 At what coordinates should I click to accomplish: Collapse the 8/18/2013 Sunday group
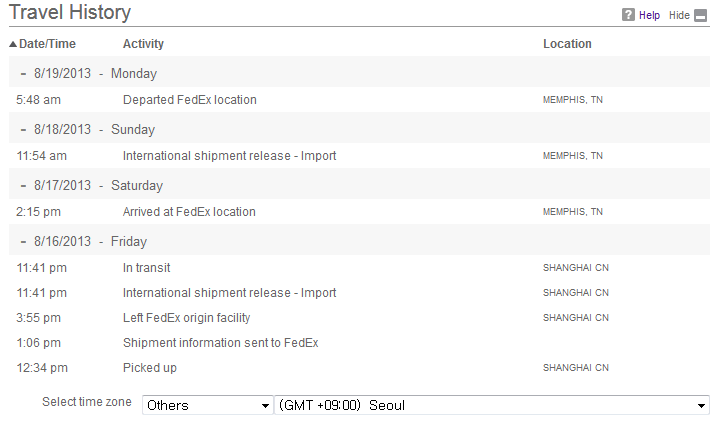pyautogui.click(x=23, y=130)
